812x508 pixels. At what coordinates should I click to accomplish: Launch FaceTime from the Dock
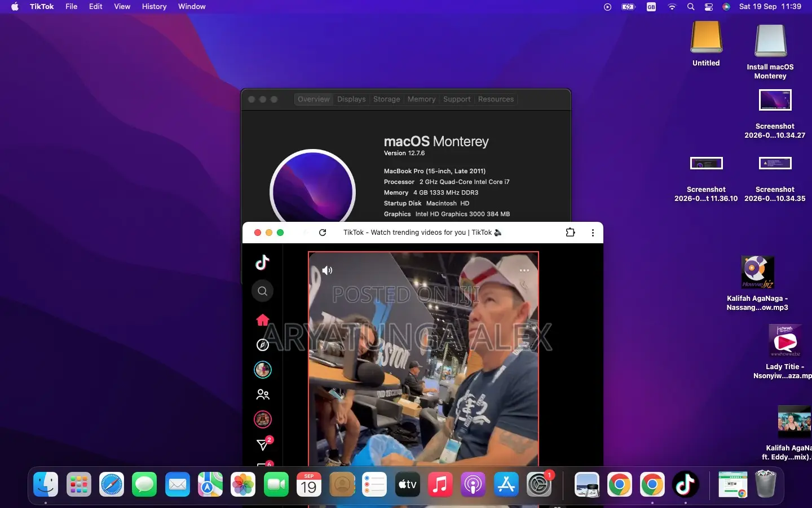pos(276,484)
